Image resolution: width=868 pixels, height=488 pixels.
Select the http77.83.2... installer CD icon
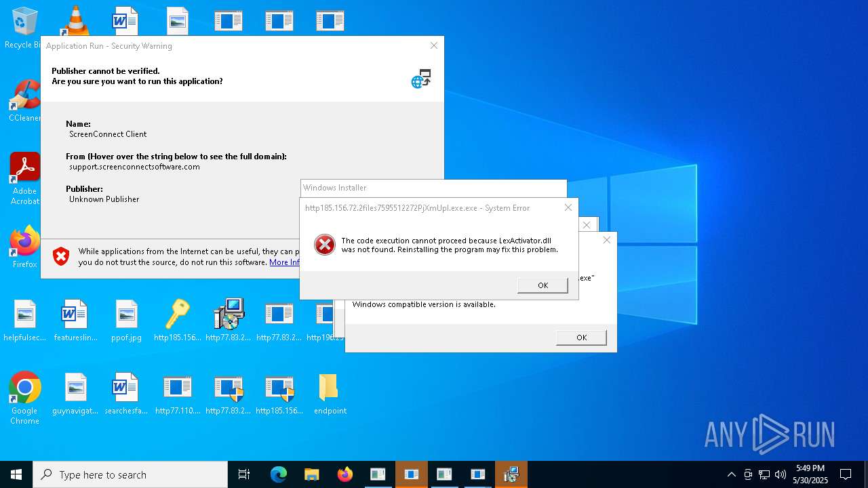228,321
